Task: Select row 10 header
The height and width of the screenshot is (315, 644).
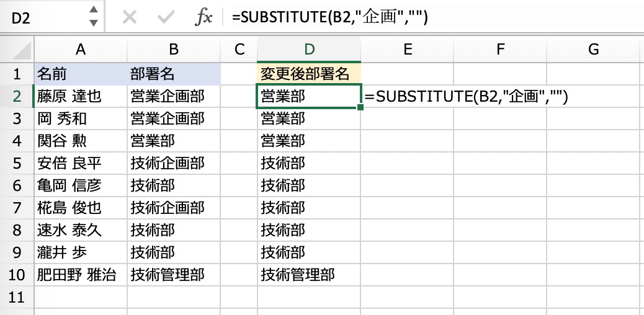Action: (x=16, y=274)
